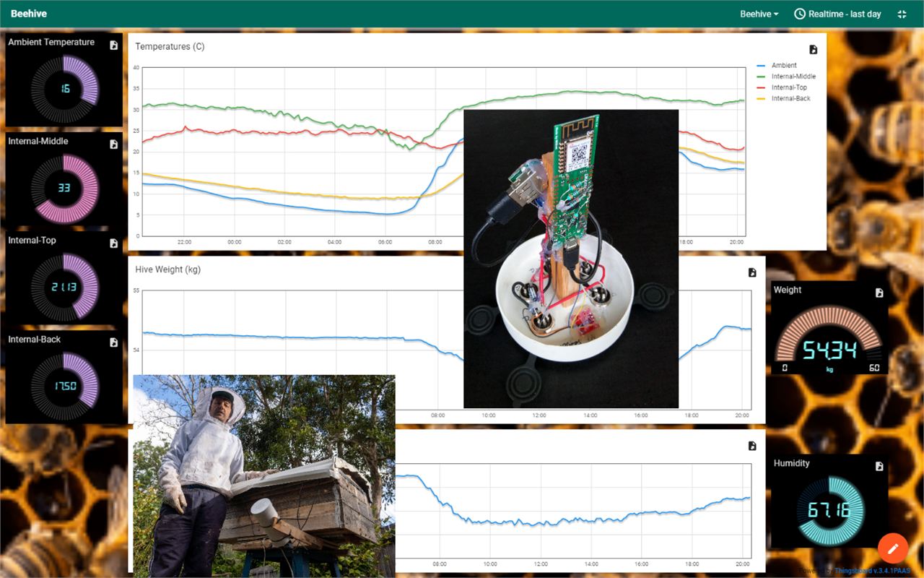Click the Temperatures (C) chart title
The image size is (924, 578).
(170, 47)
